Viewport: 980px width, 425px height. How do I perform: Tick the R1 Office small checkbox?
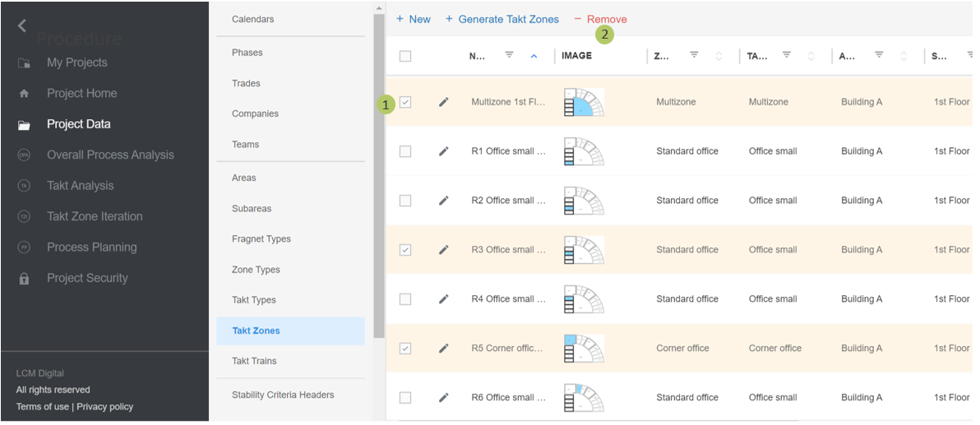(x=405, y=151)
